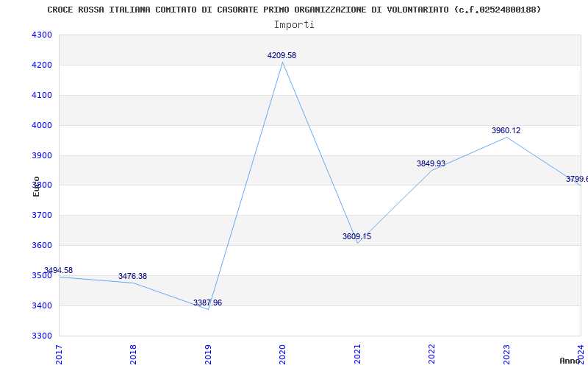Click the 3387.96 data point label
588x368 pixels.
(207, 302)
